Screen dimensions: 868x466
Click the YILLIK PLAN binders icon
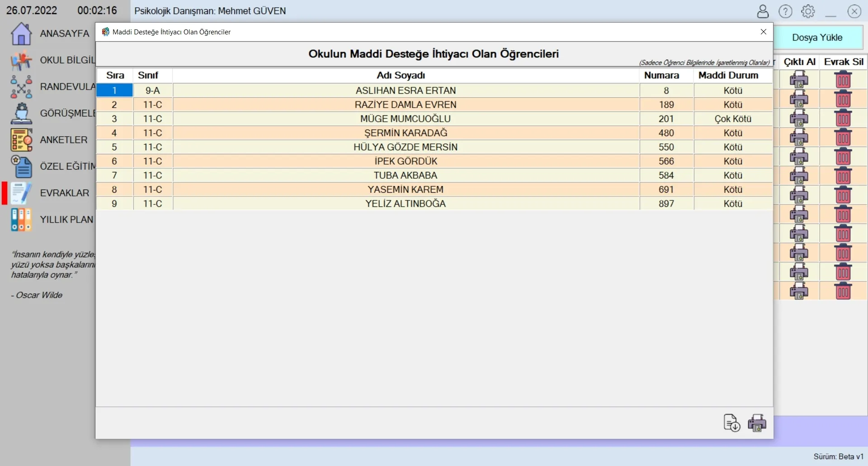click(x=21, y=220)
